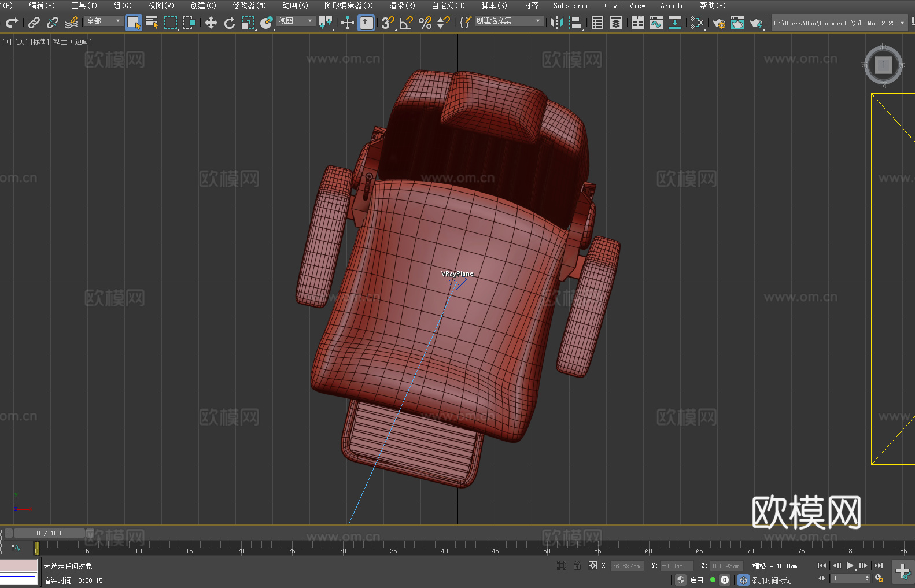915x588 pixels.
Task: Open the Material Editor icon
Action: pyautogui.click(x=697, y=23)
